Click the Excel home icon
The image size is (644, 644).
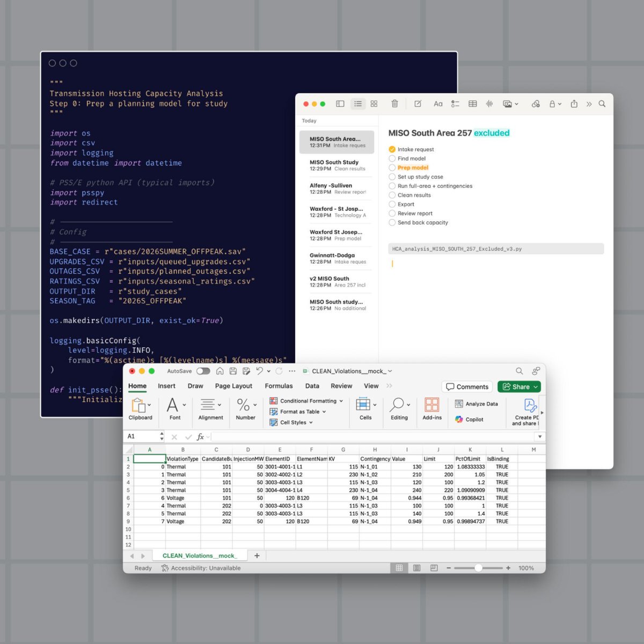click(x=219, y=371)
